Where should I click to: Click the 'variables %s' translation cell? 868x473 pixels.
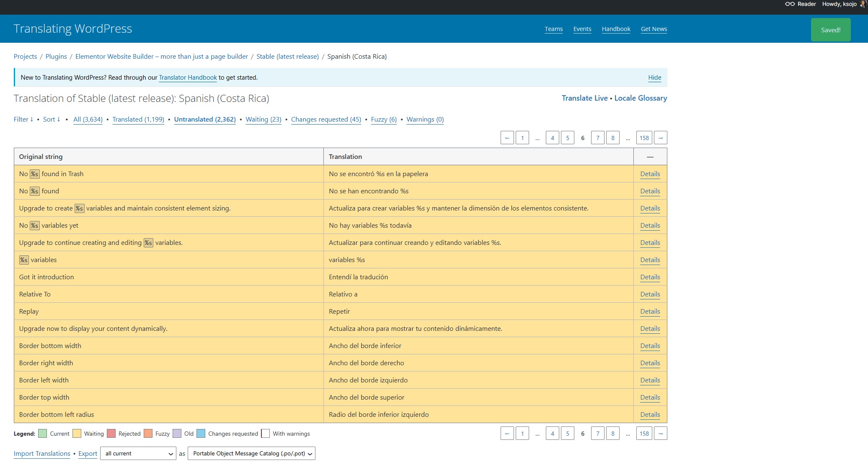click(478, 260)
